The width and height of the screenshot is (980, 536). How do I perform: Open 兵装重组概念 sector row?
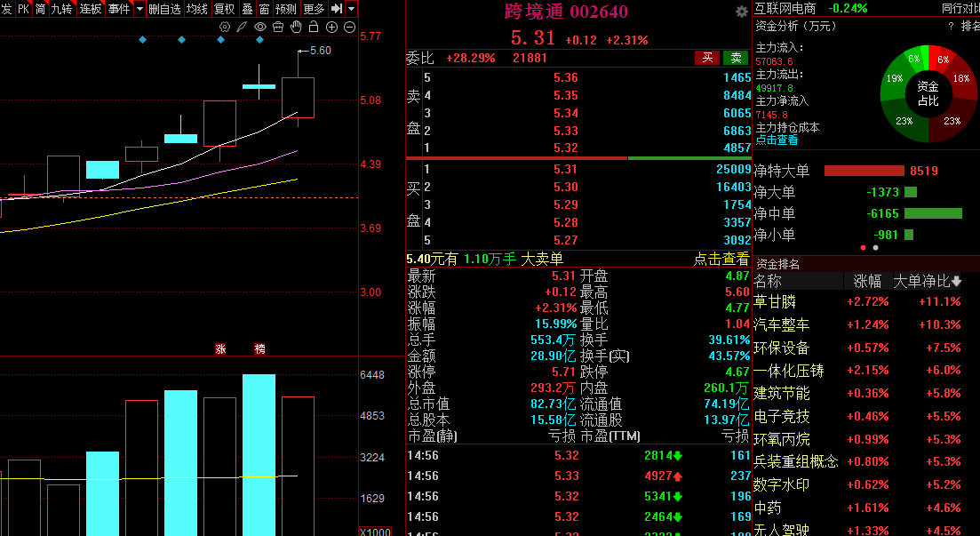[x=866, y=461]
